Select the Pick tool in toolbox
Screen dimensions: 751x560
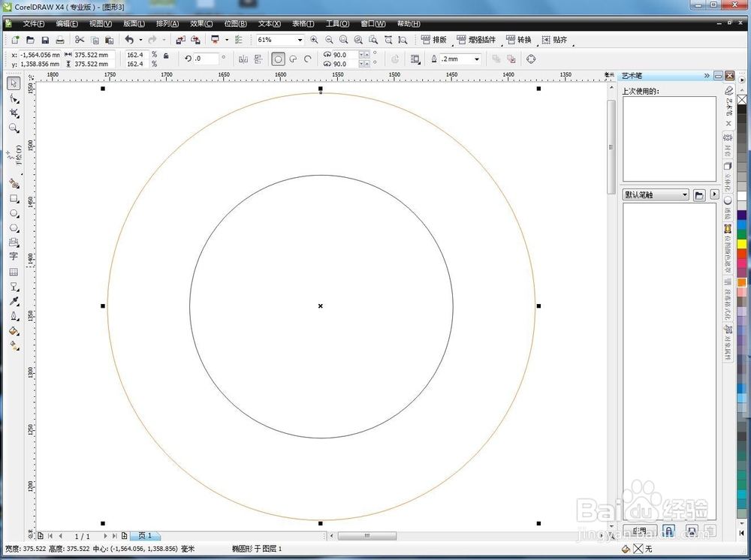pyautogui.click(x=14, y=83)
